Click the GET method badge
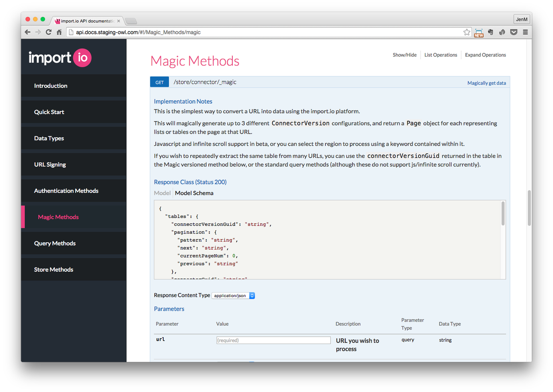This screenshot has width=553, height=392. coord(159,82)
